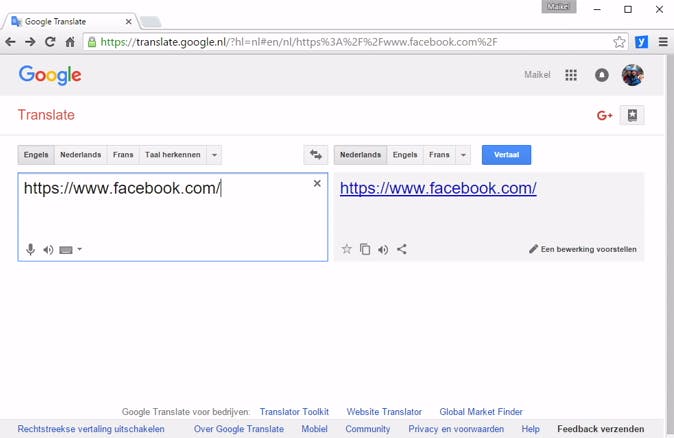Viewport: 674px width, 438px height.
Task: Open the Maikel account name link
Action: (537, 75)
